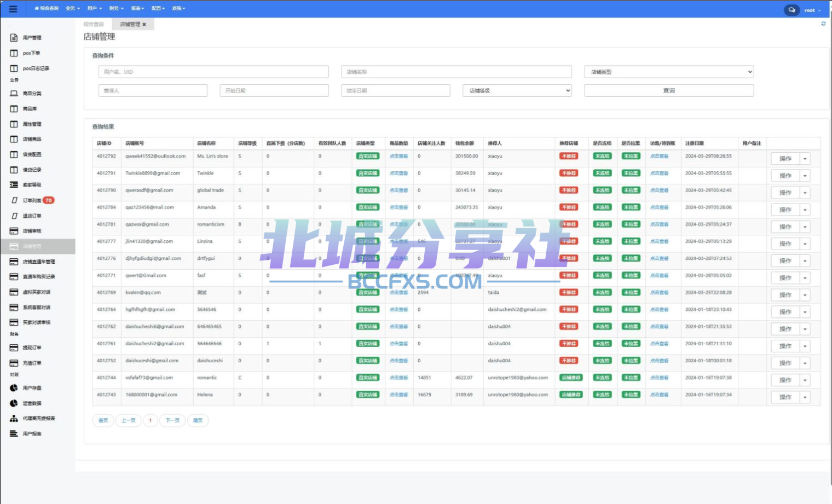Close the 店铺管理 tab
This screenshot has height=504, width=832.
pyautogui.click(x=145, y=25)
